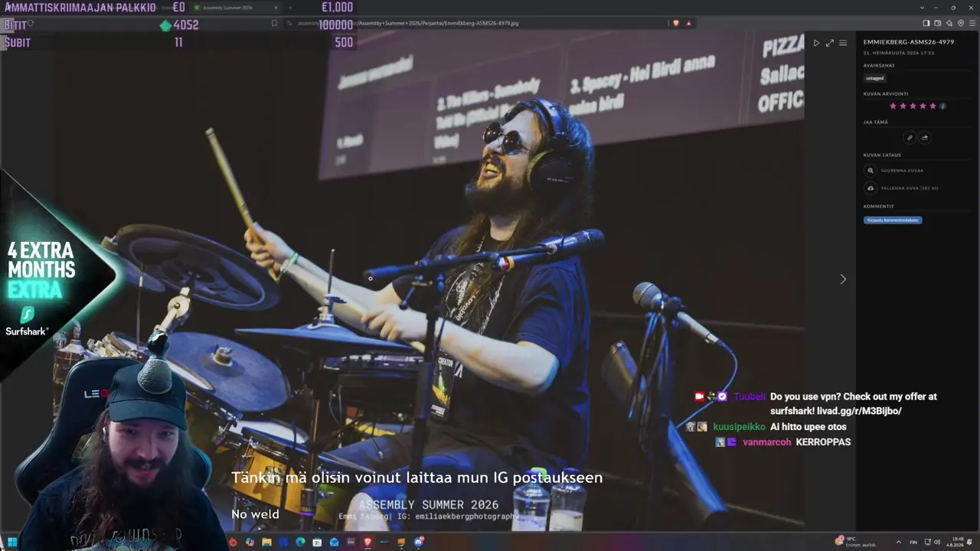The height and width of the screenshot is (551, 980).
Task: Click the taskbar clock and date
Action: point(955,543)
